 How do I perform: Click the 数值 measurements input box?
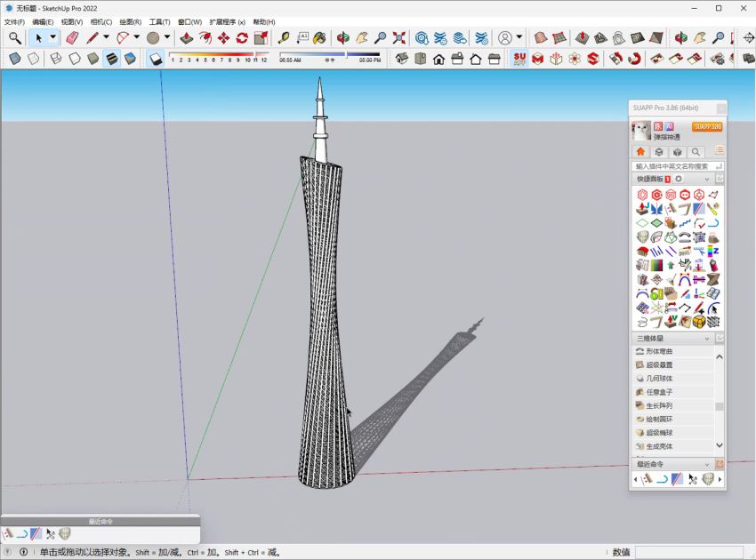[689, 552]
